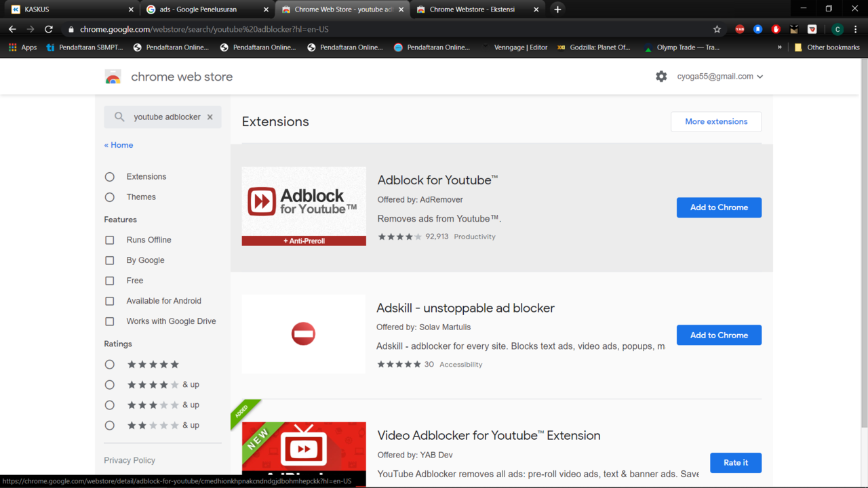This screenshot has height=488, width=868.
Task: Open the Olymp Trade bookmark
Action: (x=682, y=47)
